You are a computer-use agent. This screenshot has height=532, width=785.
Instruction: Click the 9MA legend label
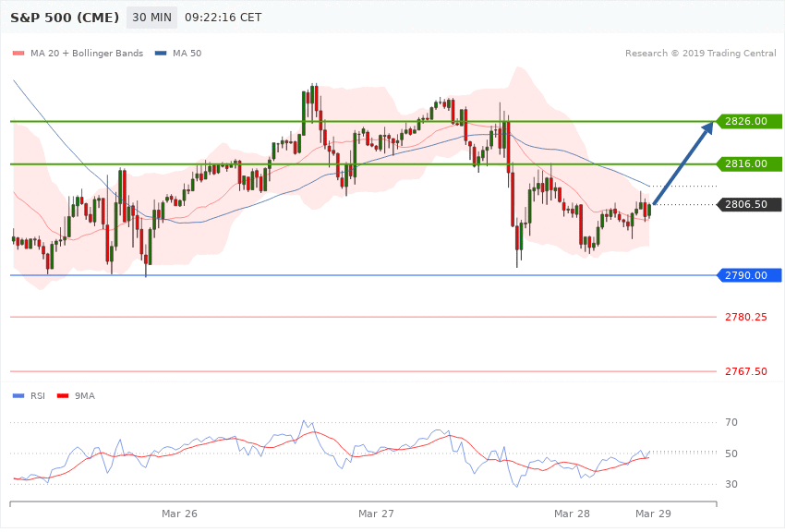(x=85, y=396)
